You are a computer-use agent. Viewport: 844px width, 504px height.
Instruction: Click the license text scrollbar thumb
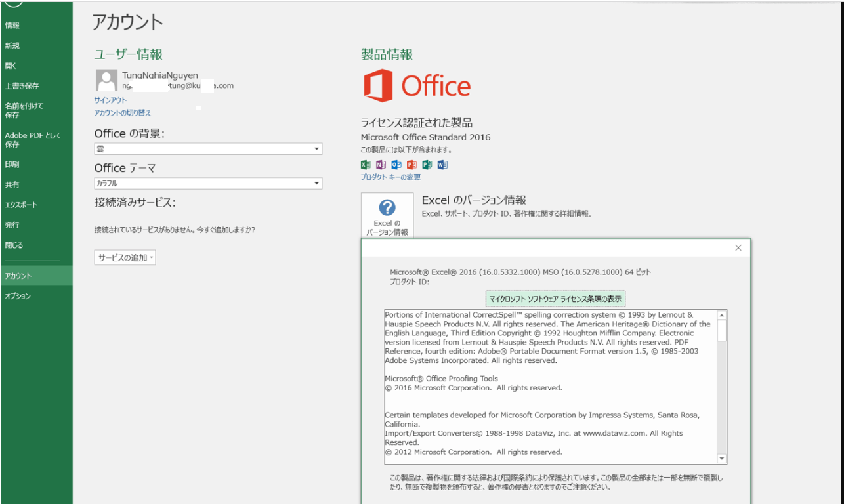(722, 330)
